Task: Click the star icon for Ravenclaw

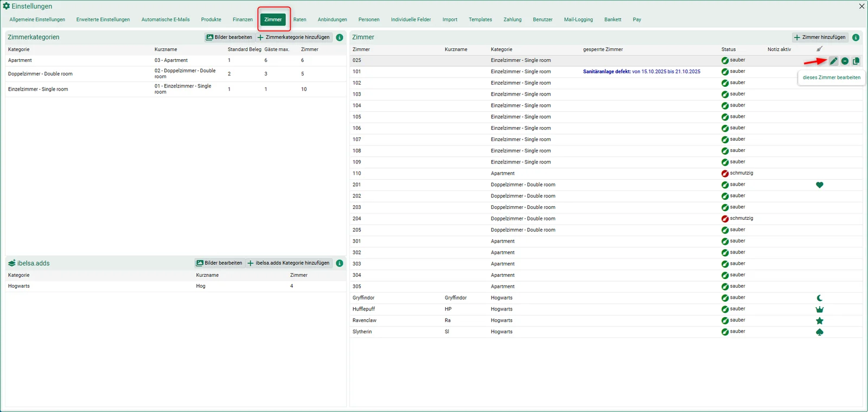Action: coord(820,321)
